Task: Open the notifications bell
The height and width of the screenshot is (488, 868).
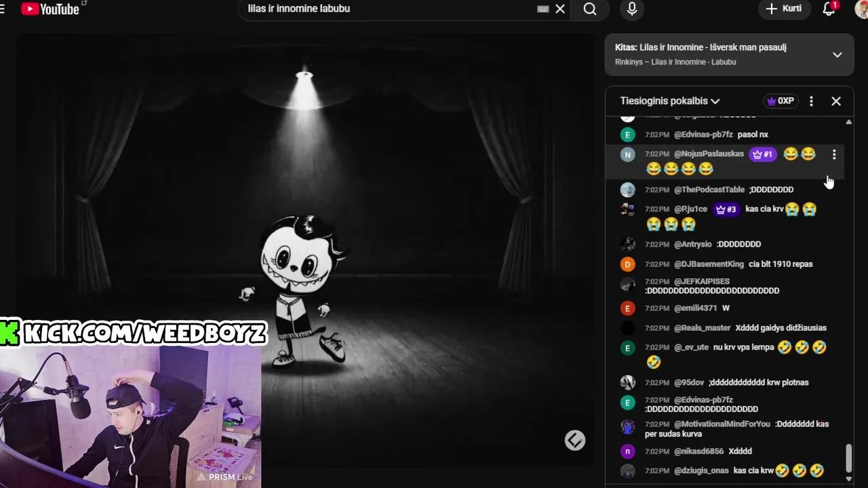Action: coord(829,9)
